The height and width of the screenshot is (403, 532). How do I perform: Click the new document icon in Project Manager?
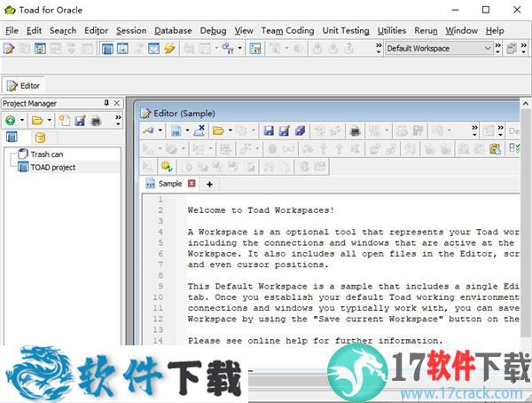click(65, 121)
